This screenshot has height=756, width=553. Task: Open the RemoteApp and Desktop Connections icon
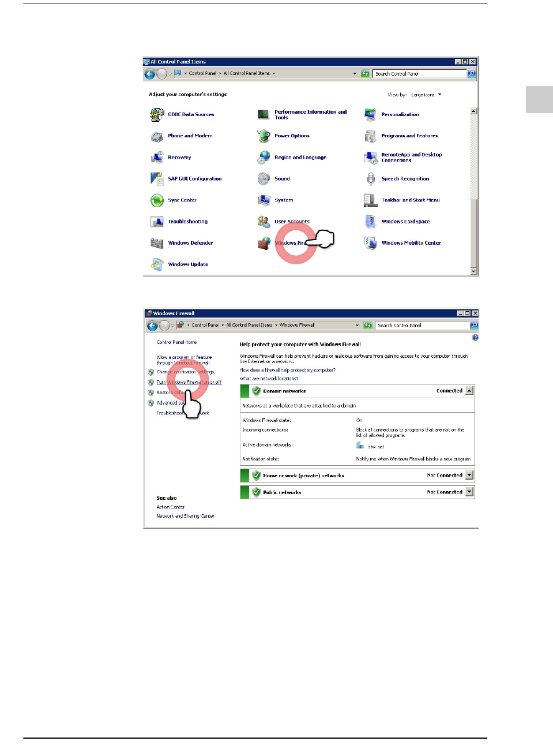tap(370, 158)
